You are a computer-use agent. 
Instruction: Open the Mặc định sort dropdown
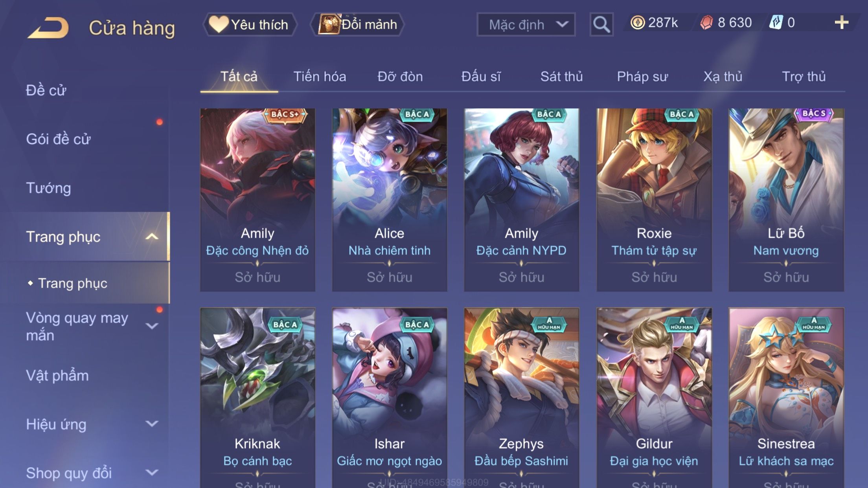tap(526, 24)
